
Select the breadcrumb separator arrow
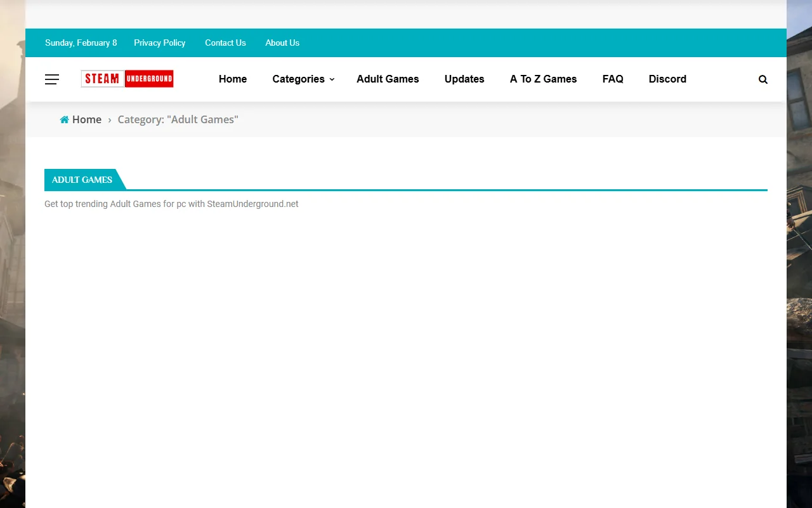pyautogui.click(x=109, y=119)
